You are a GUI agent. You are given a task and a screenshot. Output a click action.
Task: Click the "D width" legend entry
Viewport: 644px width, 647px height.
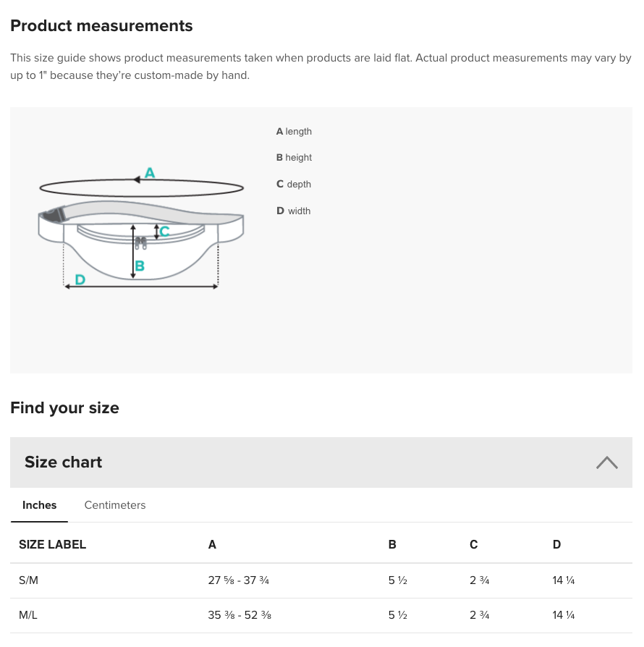(x=293, y=211)
